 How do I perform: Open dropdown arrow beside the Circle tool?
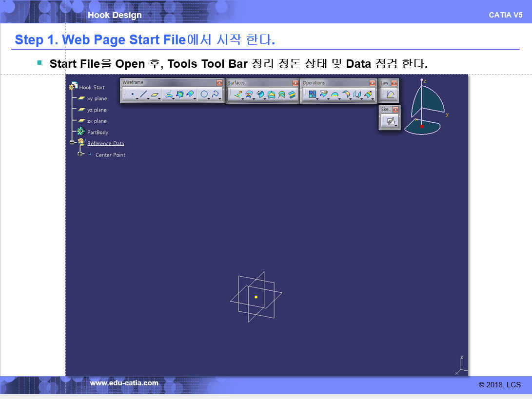209,99
